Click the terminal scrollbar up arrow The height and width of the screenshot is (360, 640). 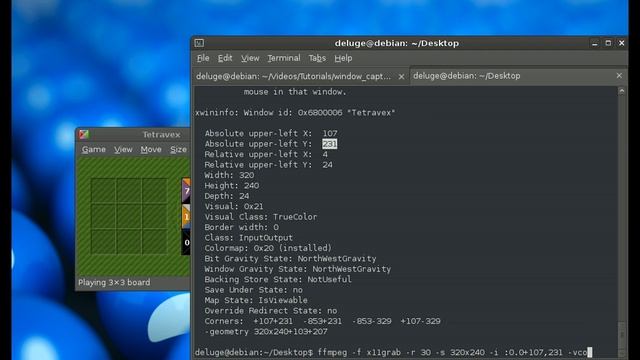click(622, 92)
